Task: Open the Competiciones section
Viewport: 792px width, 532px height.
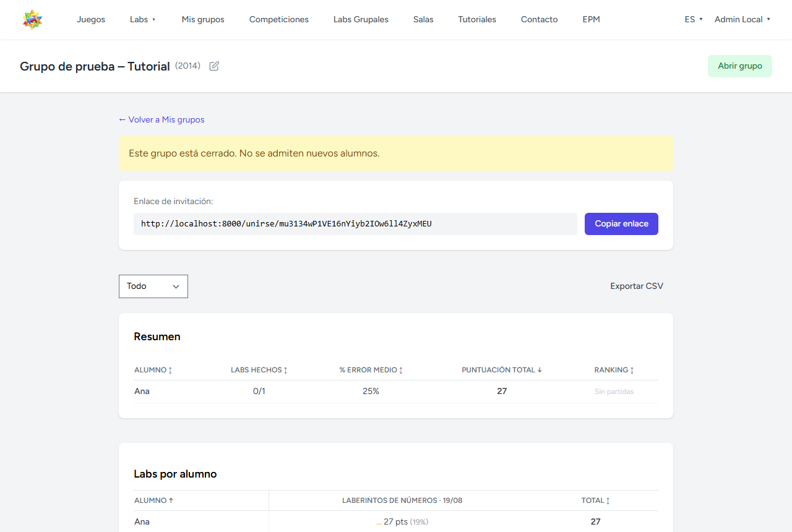Action: coord(279,20)
